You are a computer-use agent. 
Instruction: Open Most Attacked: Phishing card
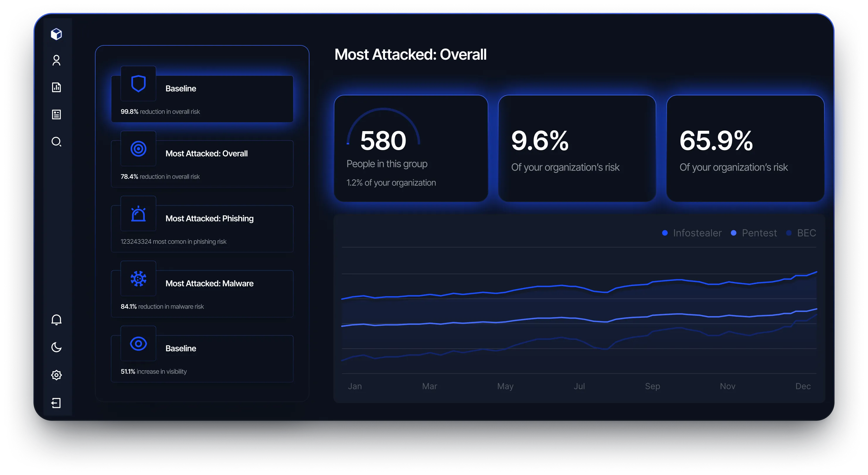[x=202, y=228]
